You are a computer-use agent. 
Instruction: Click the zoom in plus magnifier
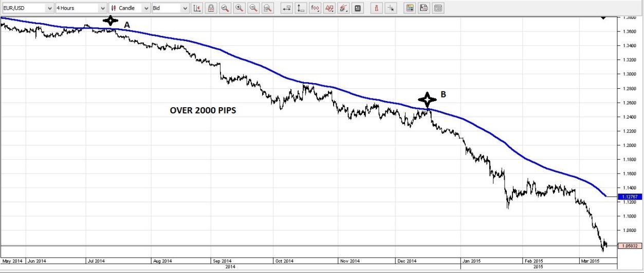(239, 8)
